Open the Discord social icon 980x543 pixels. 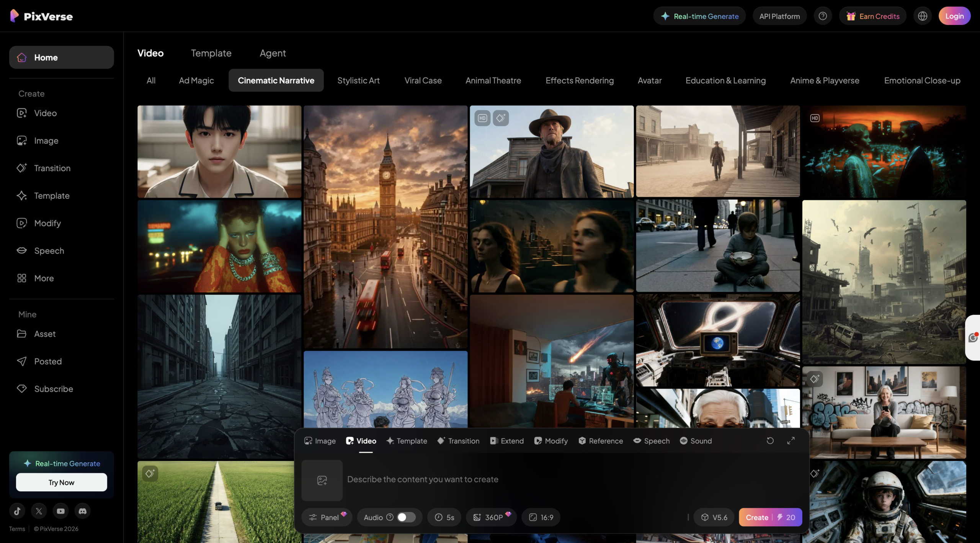click(82, 511)
